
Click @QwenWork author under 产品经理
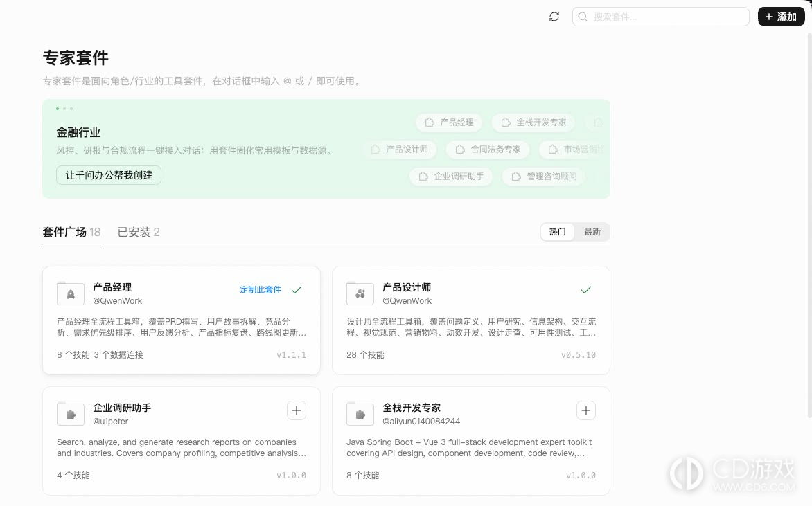118,301
